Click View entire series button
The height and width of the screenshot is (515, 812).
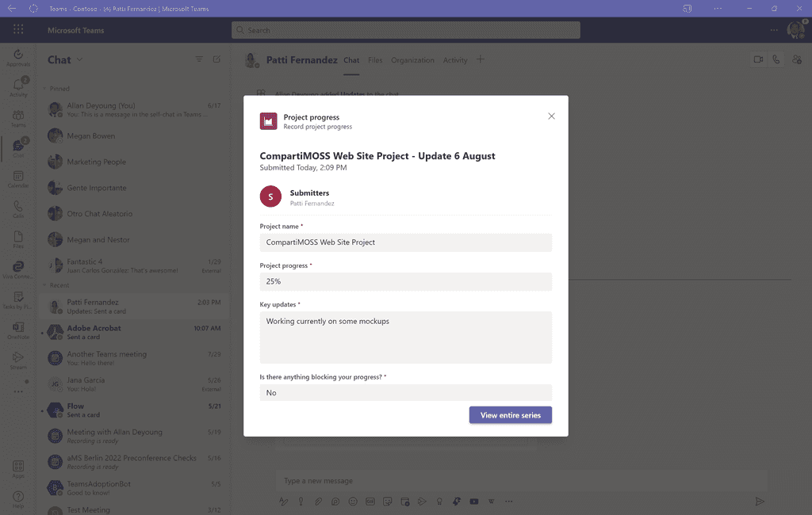coord(510,415)
